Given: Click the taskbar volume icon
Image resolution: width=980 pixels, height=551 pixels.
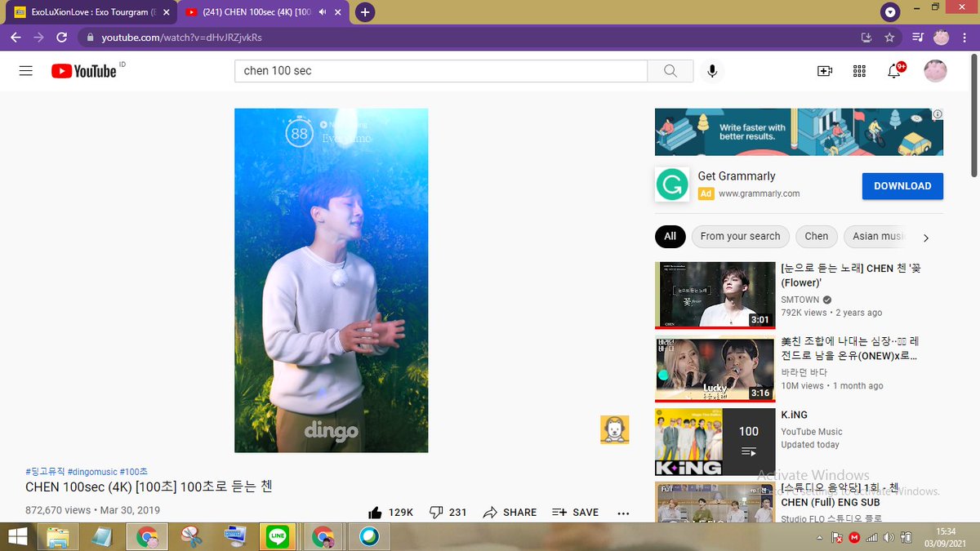Looking at the screenshot, I should (x=888, y=537).
